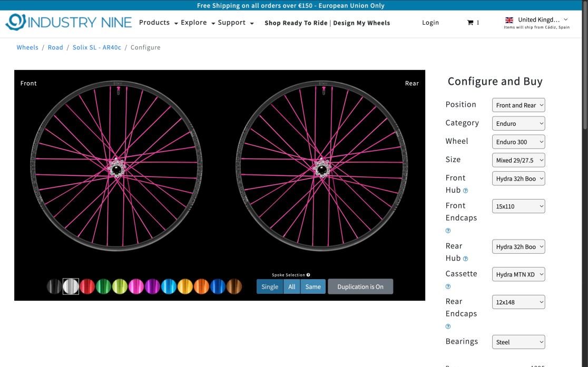Click the Rear Hub help icon
The height and width of the screenshot is (367, 588).
pos(465,259)
